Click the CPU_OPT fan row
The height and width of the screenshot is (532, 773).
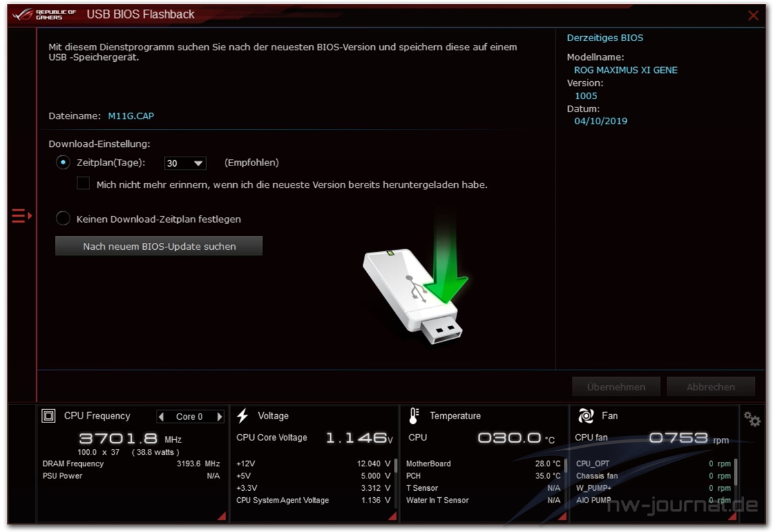click(x=653, y=464)
